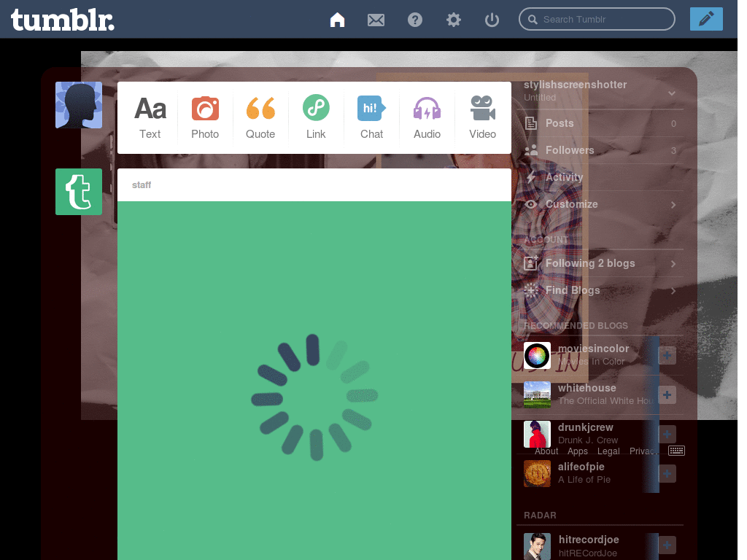Open the whitehouse blog name
This screenshot has height=560, width=747.
(x=587, y=388)
